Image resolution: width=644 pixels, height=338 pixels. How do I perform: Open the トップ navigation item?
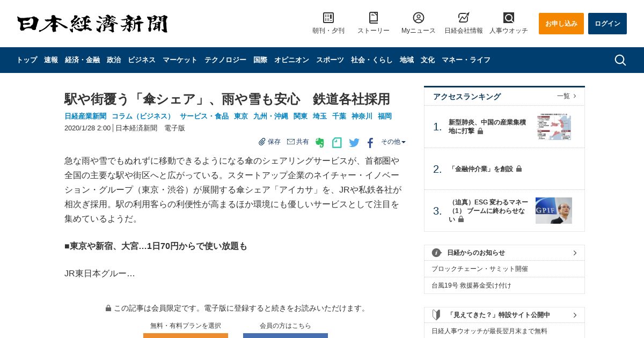[x=27, y=60]
